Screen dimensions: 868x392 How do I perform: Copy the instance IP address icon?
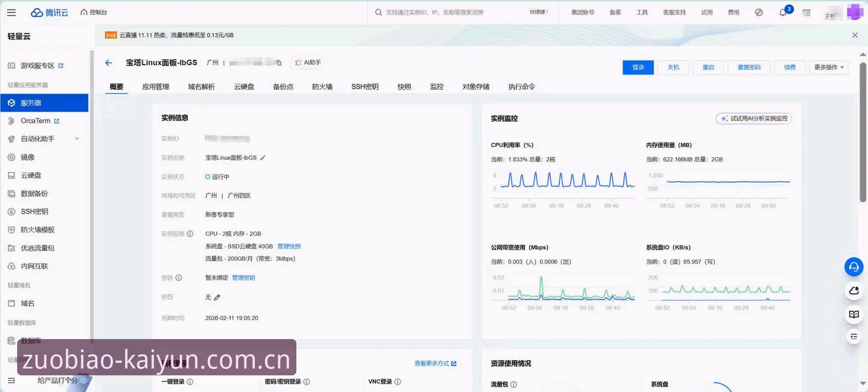(x=279, y=63)
